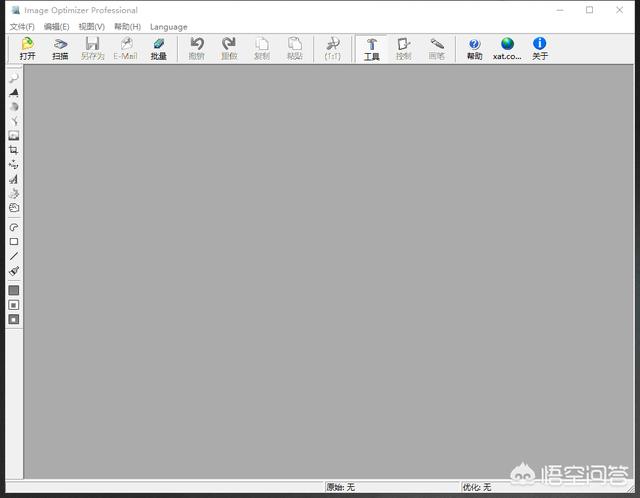Minimize the Image Optimizer Professional window
The height and width of the screenshot is (498, 640).
[x=560, y=10]
